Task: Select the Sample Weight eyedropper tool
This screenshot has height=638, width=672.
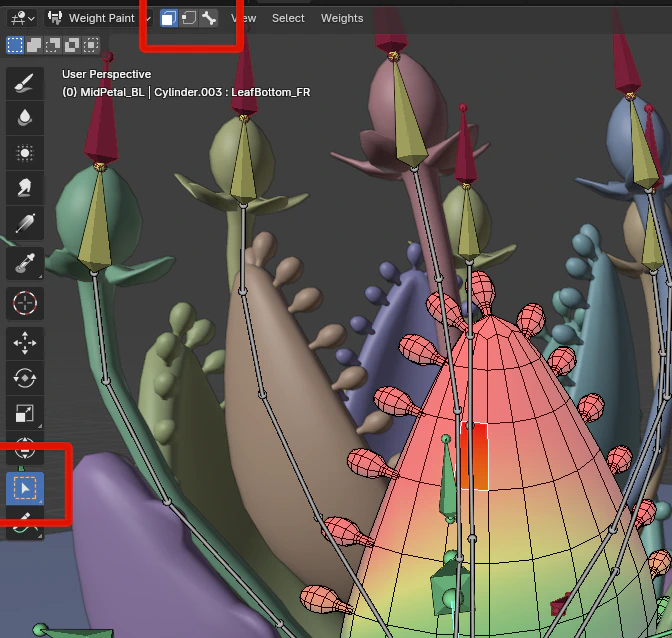Action: coord(25,263)
